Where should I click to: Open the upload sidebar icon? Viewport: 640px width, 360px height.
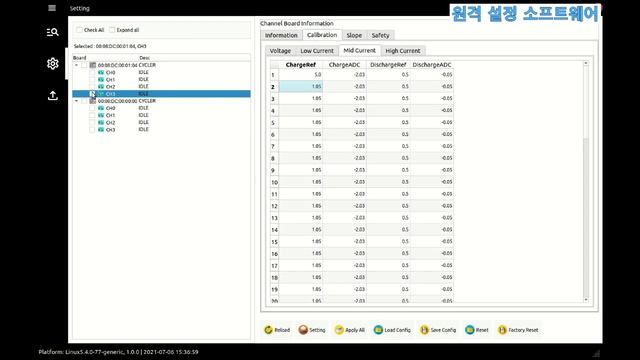[x=52, y=96]
